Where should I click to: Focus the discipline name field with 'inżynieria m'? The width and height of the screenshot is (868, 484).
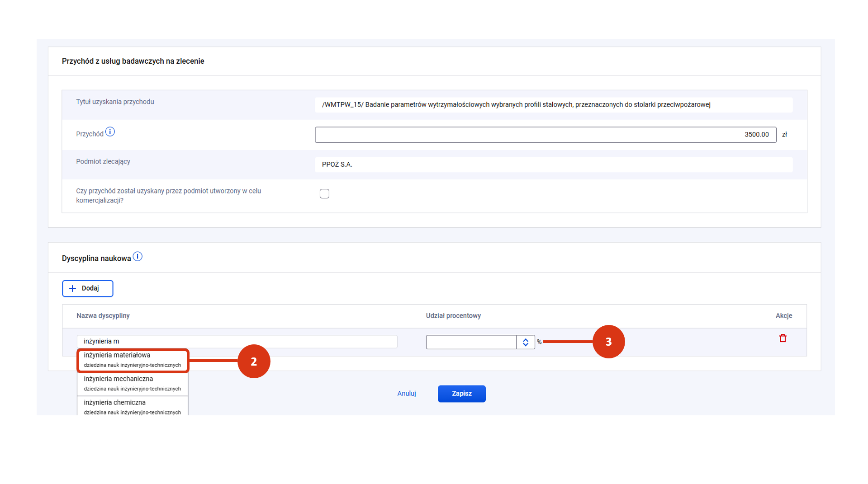tap(237, 342)
